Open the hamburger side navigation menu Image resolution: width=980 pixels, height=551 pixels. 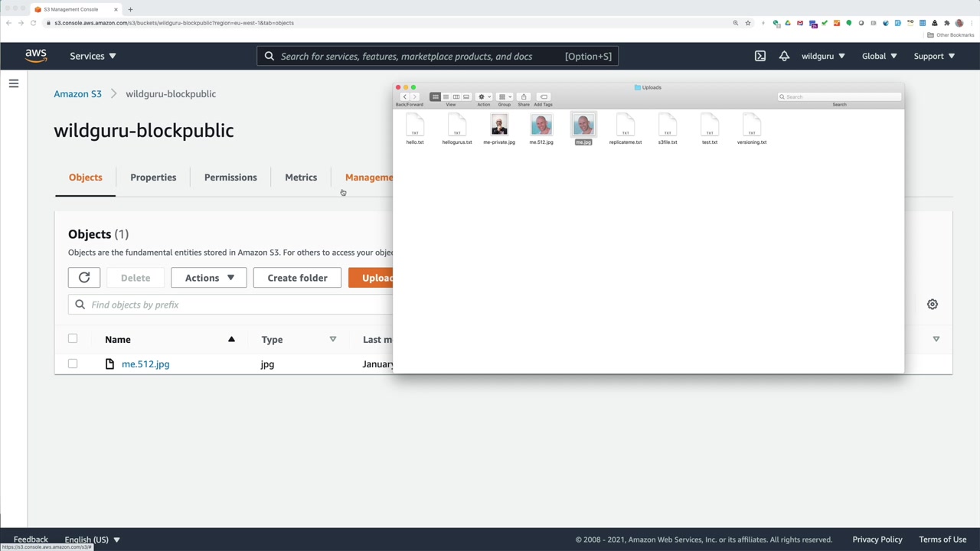(x=14, y=83)
